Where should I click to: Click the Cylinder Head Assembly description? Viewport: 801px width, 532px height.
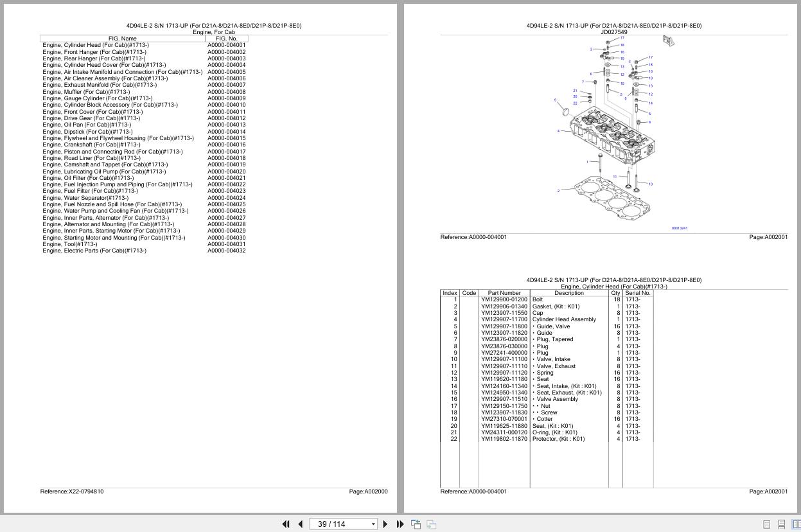564,319
